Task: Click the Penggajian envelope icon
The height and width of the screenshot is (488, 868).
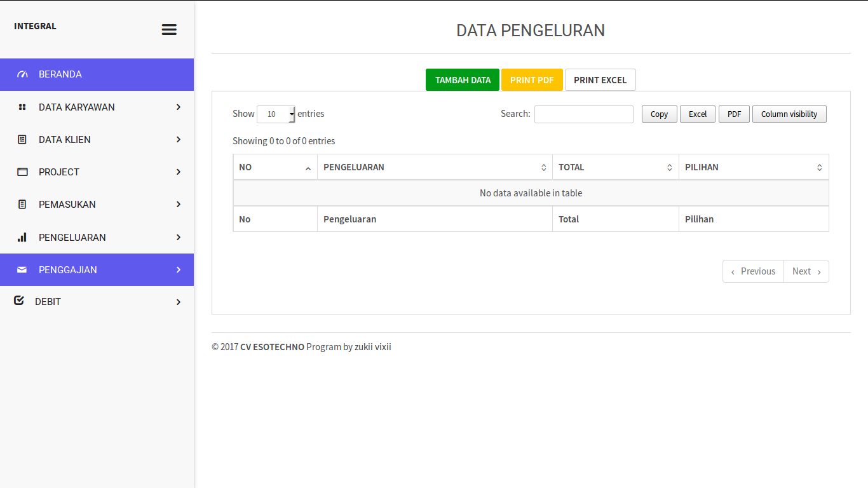Action: tap(22, 270)
